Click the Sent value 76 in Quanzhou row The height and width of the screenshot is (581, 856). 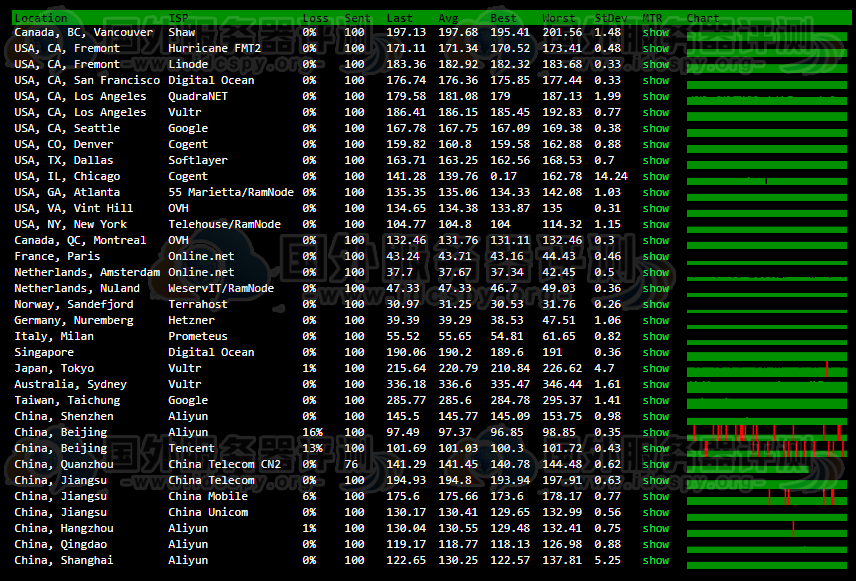pos(351,464)
